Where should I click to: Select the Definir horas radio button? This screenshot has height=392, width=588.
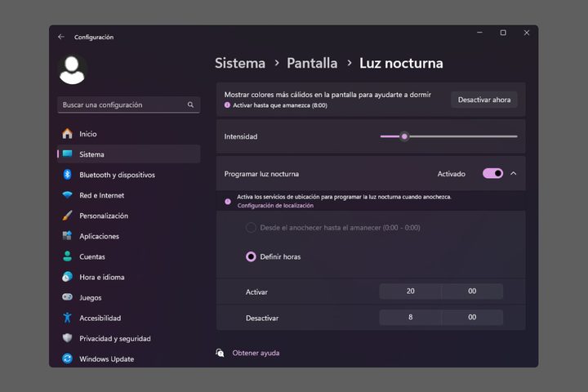click(251, 256)
